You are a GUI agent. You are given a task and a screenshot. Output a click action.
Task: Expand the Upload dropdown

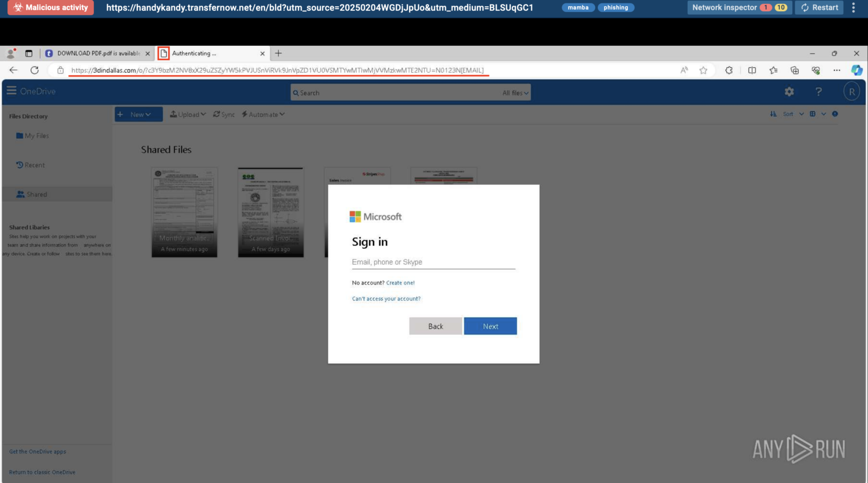[x=188, y=114]
